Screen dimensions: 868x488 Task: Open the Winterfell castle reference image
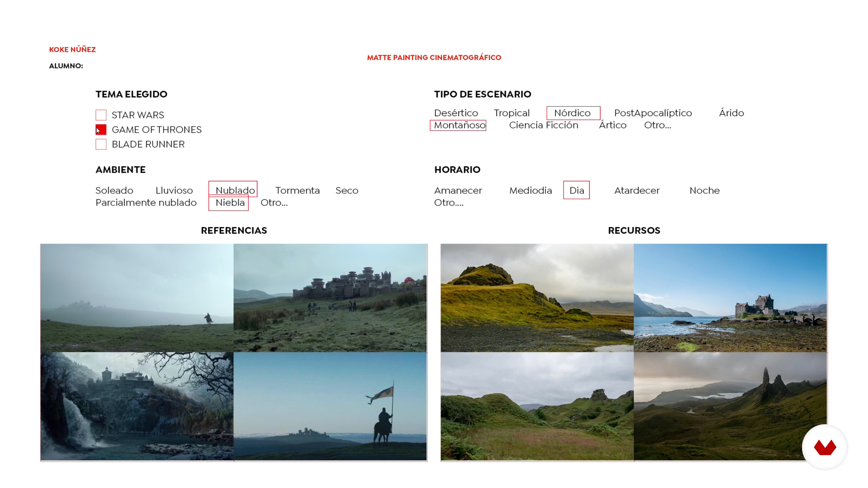tap(330, 298)
